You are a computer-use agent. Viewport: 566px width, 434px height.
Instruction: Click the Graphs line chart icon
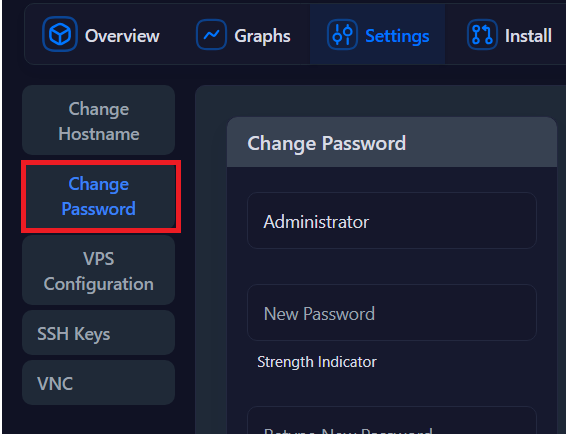coord(212,35)
